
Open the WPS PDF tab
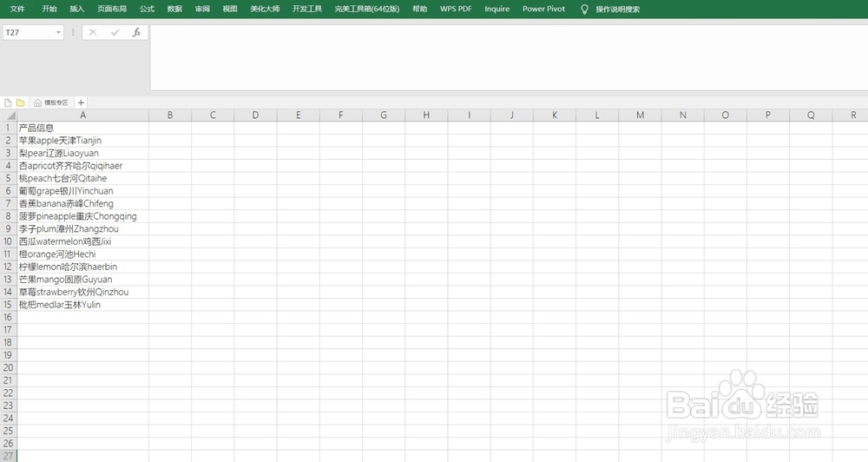(457, 9)
